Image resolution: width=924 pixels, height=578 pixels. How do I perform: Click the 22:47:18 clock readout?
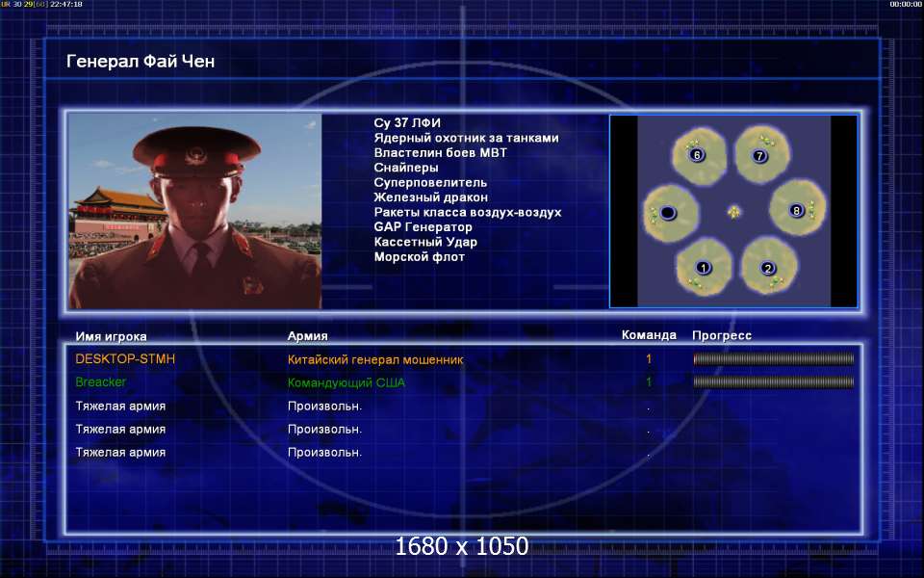tap(66, 4)
